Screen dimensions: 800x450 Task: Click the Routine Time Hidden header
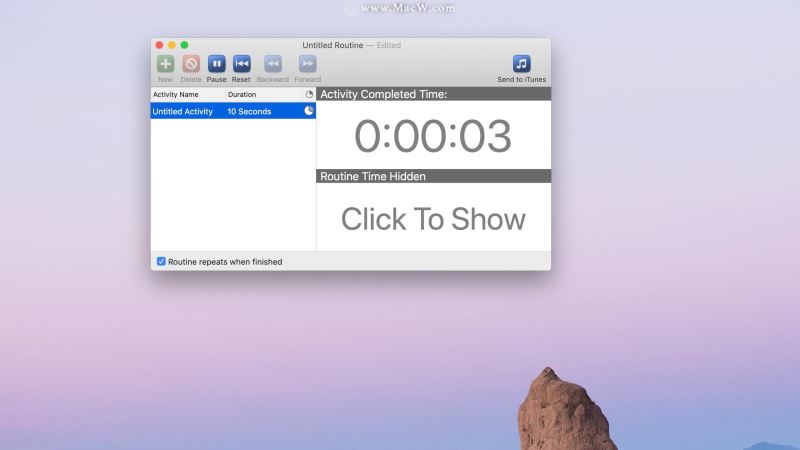tap(434, 176)
